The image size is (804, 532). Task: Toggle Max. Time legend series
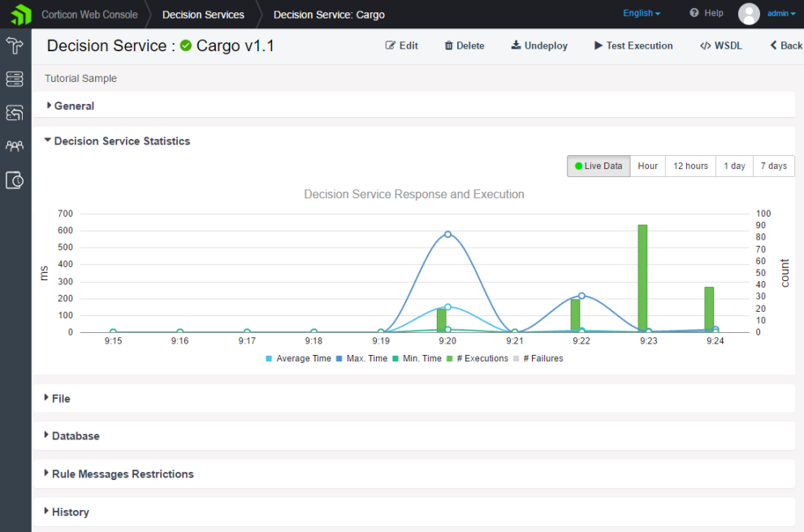(361, 359)
